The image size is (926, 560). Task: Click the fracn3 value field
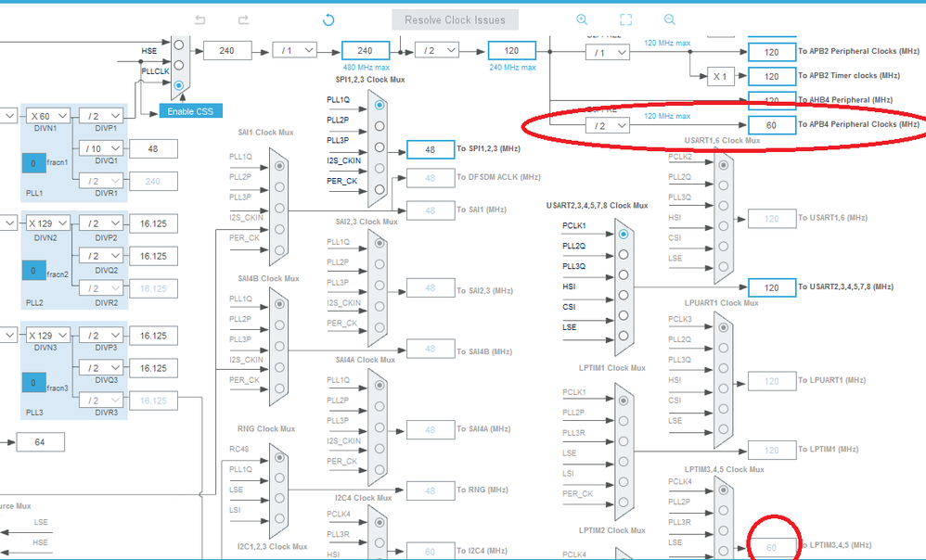33,383
